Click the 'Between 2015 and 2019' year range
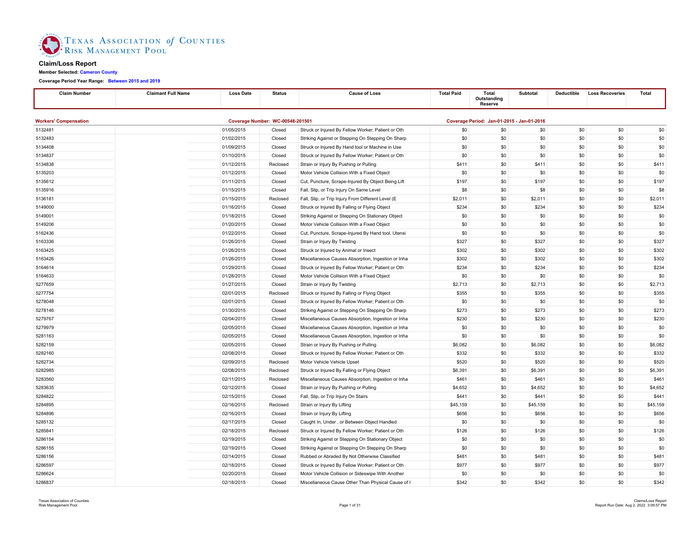The width and height of the screenshot is (700, 540). (x=134, y=81)
